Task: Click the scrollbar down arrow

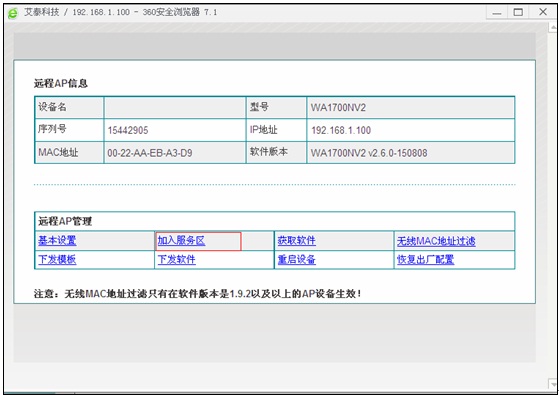Action: 553,384
